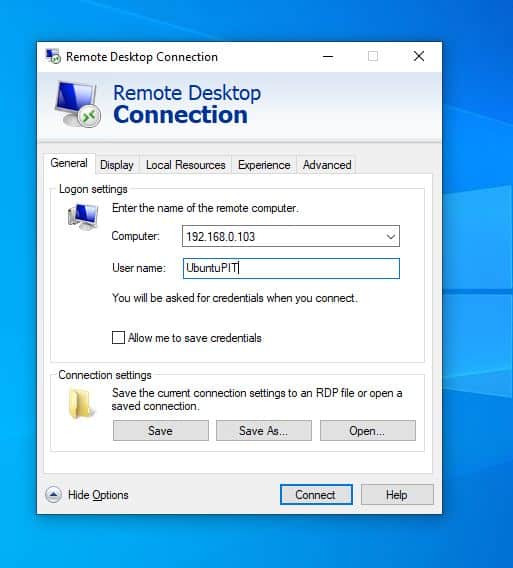Open the Local Resources tab
Viewport: 513px width, 568px height.
coord(185,165)
